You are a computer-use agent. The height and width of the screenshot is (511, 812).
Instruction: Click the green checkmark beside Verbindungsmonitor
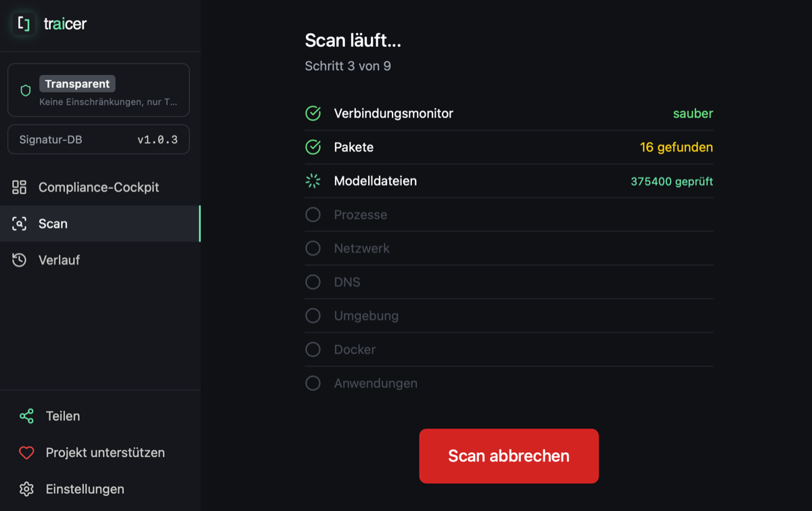pos(313,113)
